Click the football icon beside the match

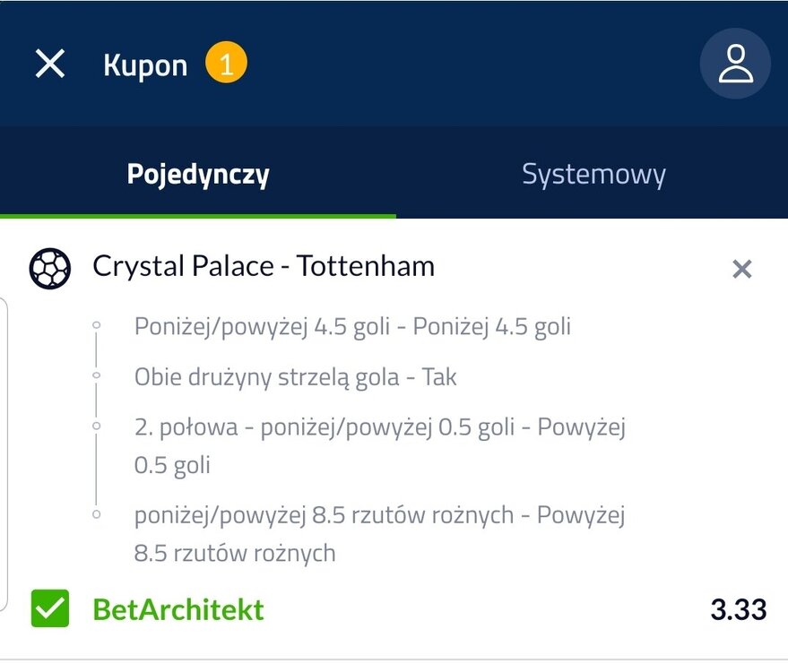pos(49,267)
